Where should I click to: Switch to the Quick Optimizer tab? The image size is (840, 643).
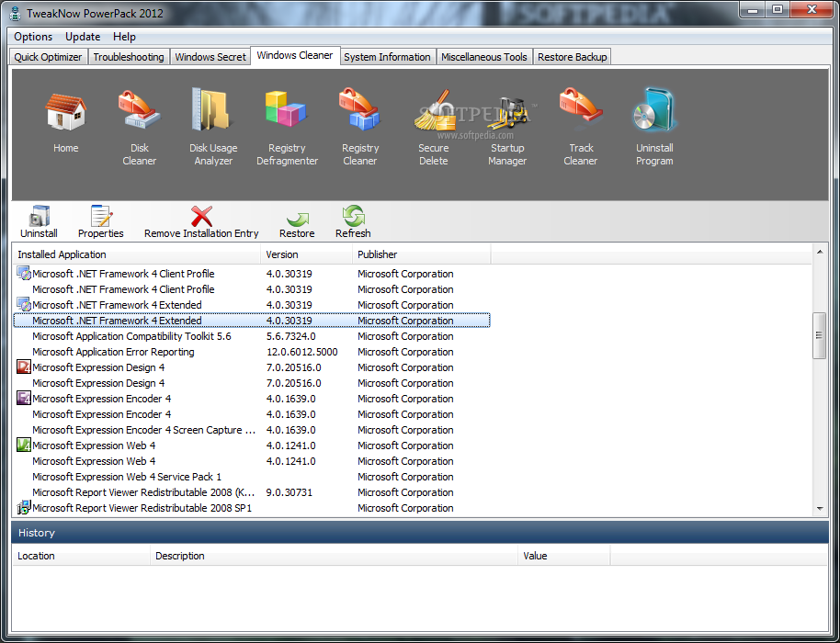tap(48, 57)
